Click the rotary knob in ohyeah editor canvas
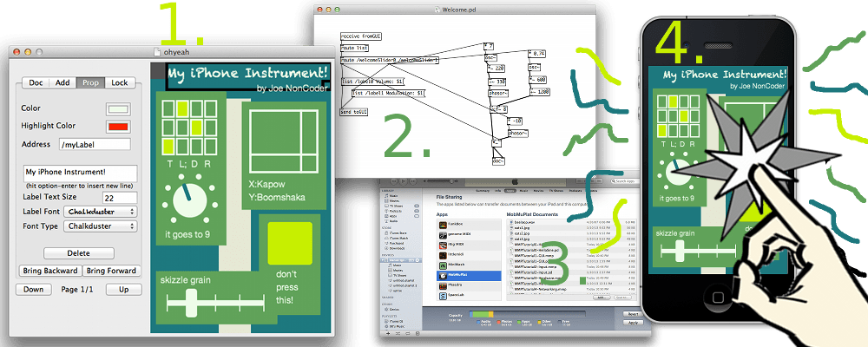 coord(189,200)
